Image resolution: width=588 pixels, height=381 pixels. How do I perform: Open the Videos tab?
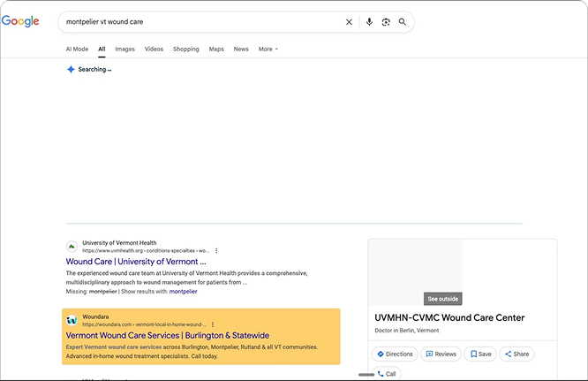(154, 49)
